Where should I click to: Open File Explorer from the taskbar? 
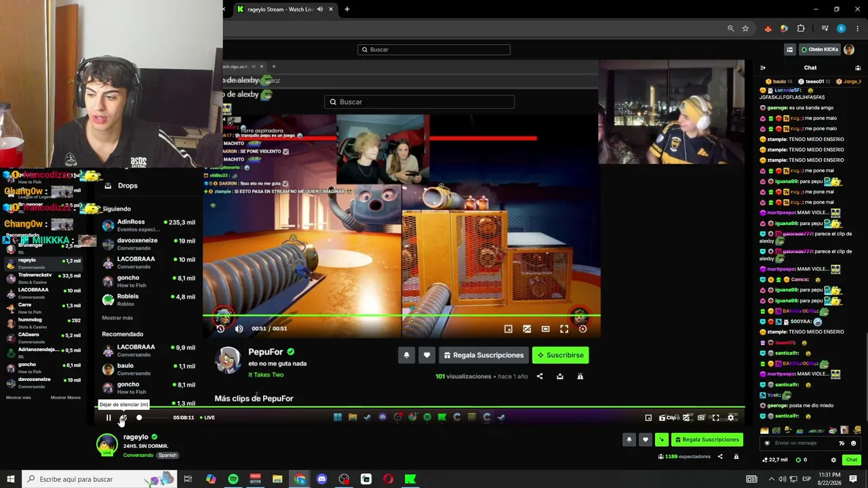(277, 479)
